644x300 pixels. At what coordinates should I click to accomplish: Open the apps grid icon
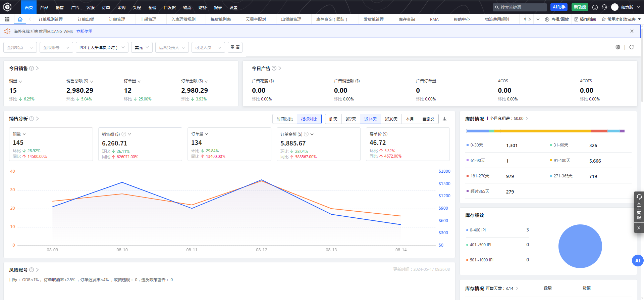tap(7, 19)
